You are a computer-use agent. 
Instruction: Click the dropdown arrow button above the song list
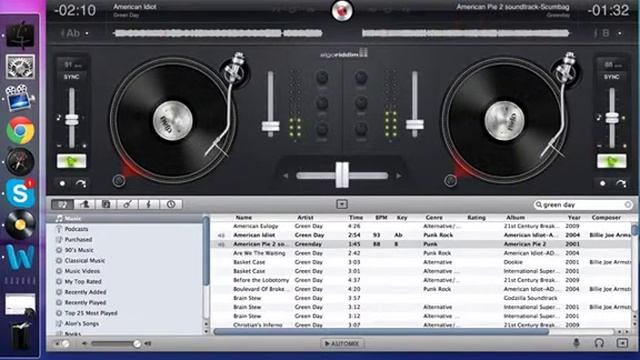[x=342, y=204]
